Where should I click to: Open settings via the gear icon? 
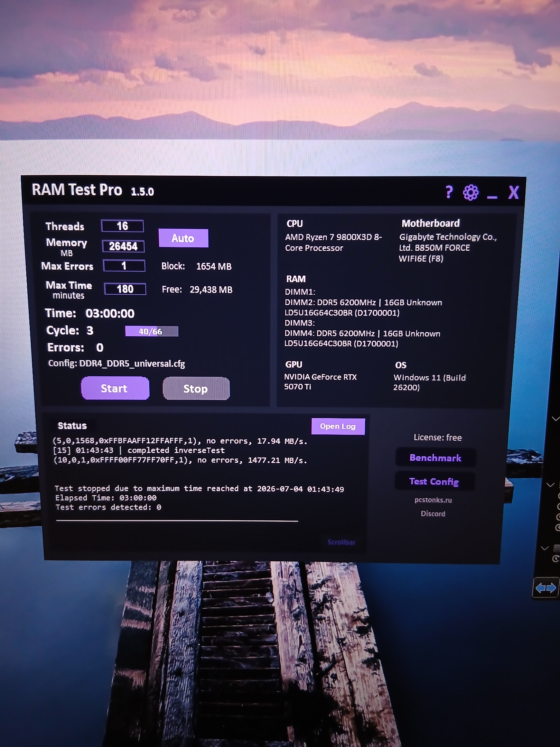[471, 192]
